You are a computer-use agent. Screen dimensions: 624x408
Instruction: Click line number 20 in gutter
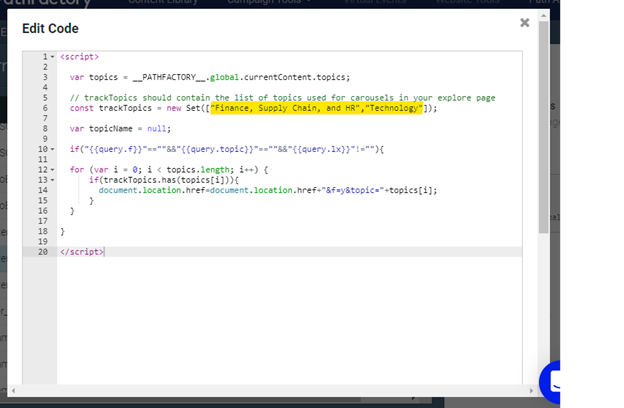(x=43, y=252)
